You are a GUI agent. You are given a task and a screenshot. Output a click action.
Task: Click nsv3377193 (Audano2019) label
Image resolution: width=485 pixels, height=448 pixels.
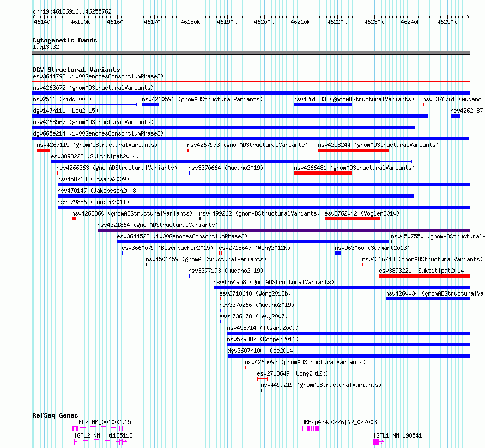pyautogui.click(x=226, y=271)
